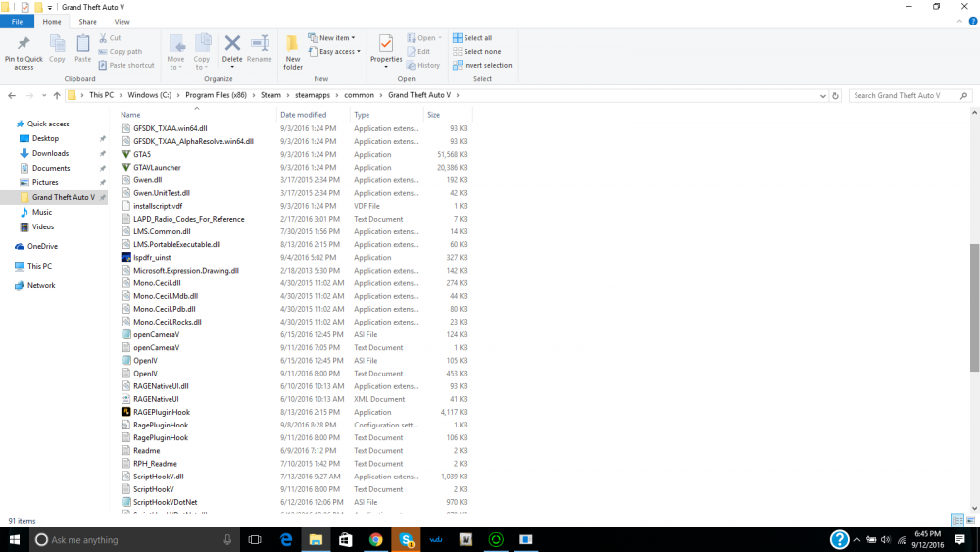The height and width of the screenshot is (552, 980).
Task: Go up one folder level
Action: pyautogui.click(x=57, y=96)
